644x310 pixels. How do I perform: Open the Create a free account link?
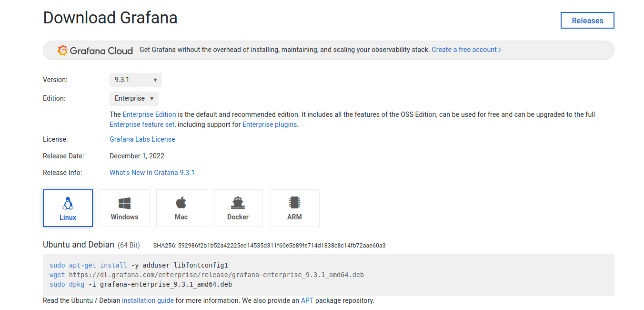[465, 49]
